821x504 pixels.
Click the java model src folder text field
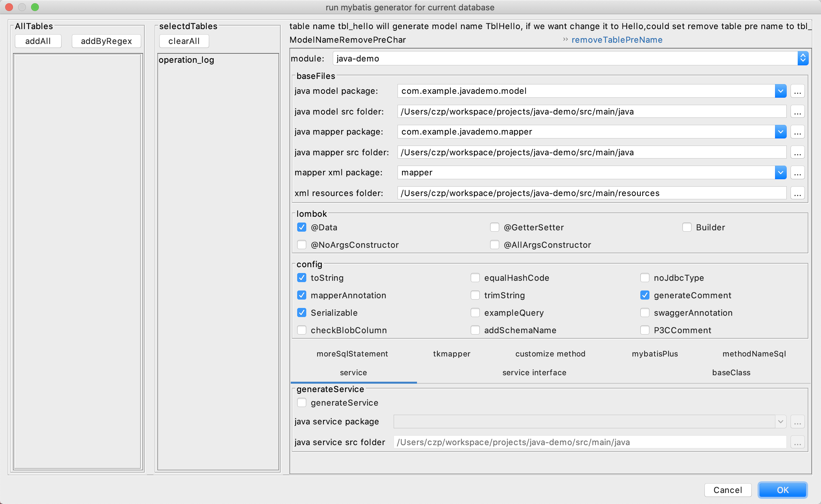pos(591,112)
